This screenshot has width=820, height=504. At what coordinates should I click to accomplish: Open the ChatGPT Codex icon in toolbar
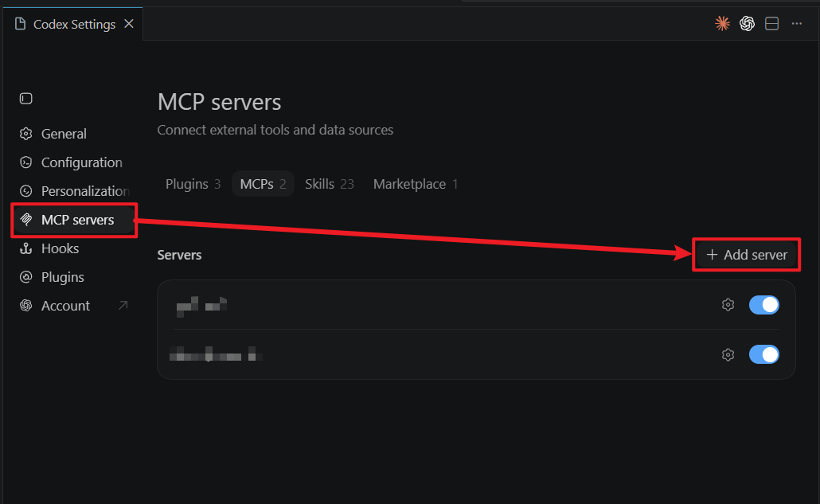click(x=747, y=24)
